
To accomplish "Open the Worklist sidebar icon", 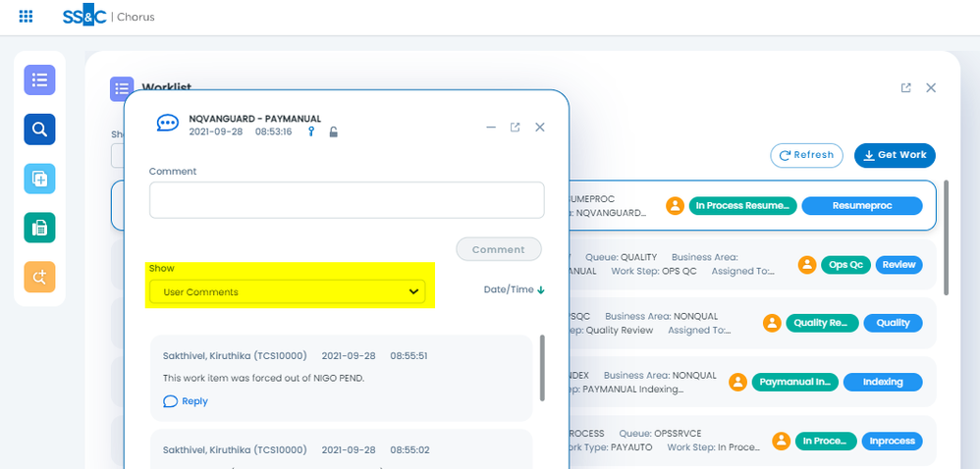I will 39,80.
